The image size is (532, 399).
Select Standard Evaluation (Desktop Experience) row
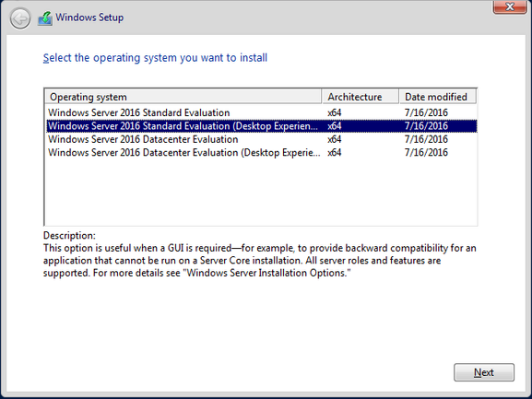coord(261,125)
